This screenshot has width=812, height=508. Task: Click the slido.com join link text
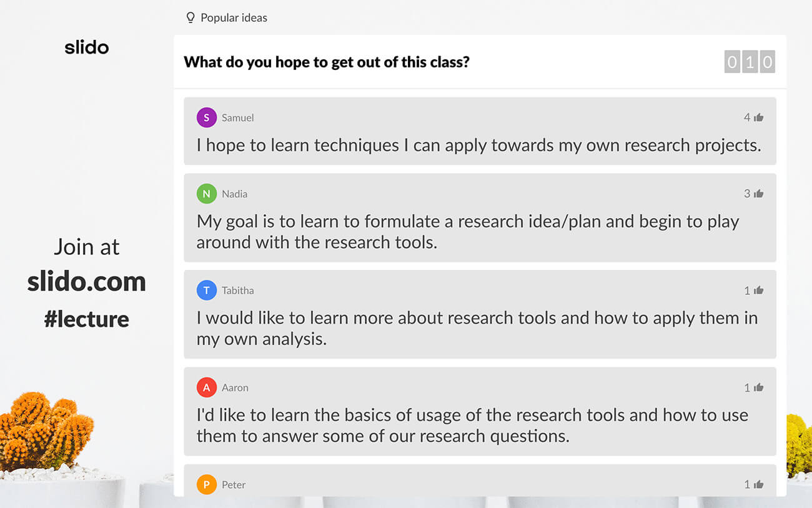click(x=87, y=282)
